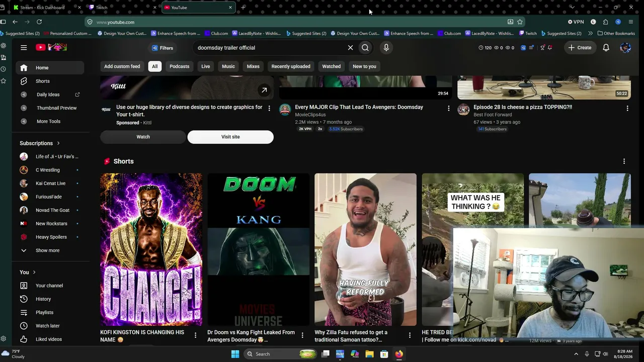
Task: Open options for the Shorts shelf
Action: 624,161
